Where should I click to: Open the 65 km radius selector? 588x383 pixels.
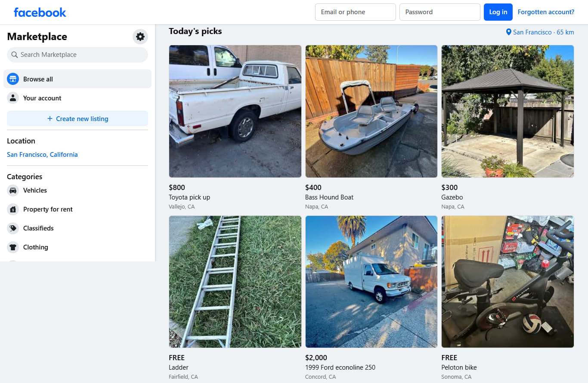pos(565,32)
